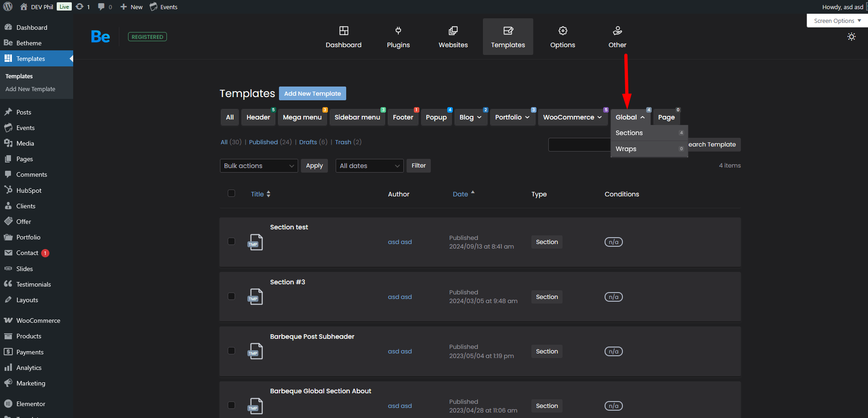Click the Add New Template button

(312, 93)
